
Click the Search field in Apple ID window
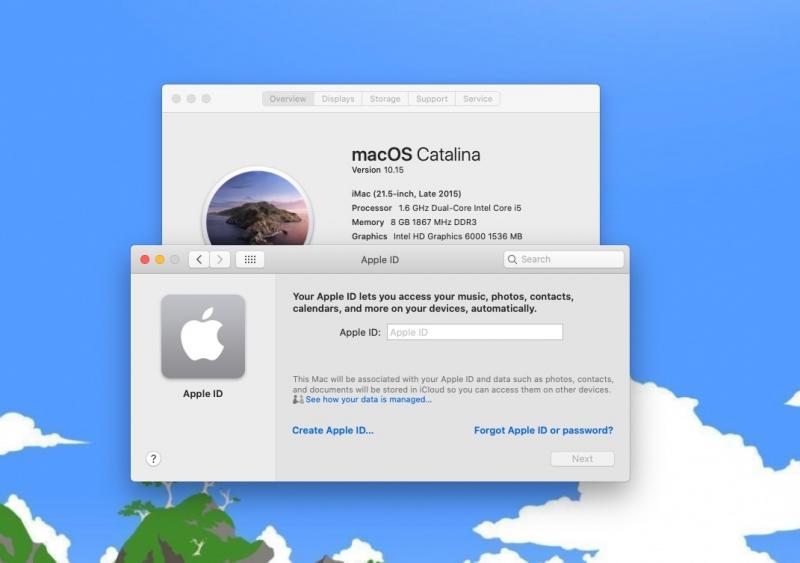563,260
